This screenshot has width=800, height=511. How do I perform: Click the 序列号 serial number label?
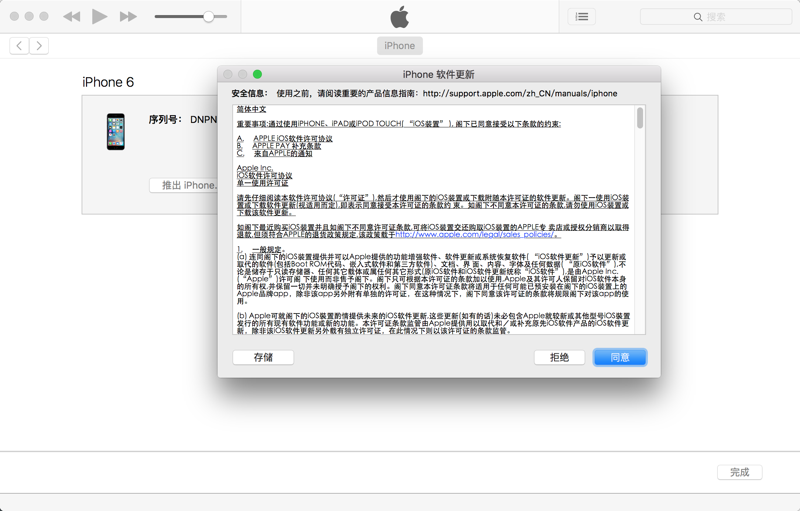point(165,119)
